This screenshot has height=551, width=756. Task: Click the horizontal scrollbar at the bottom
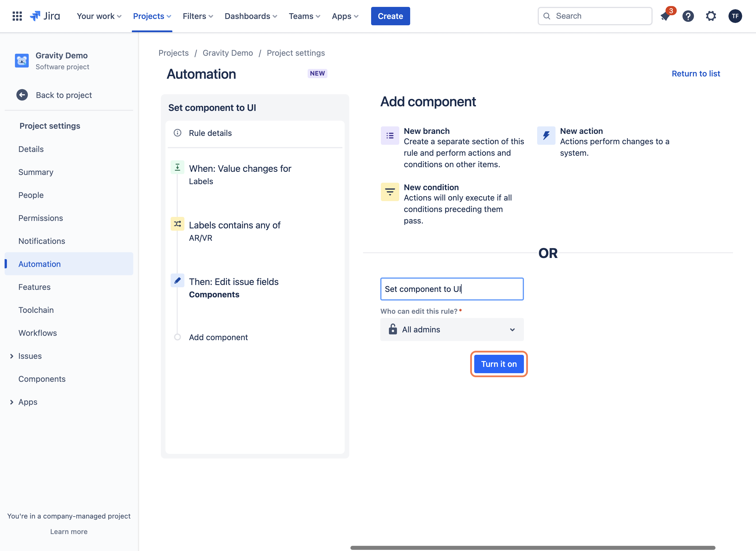click(533, 548)
